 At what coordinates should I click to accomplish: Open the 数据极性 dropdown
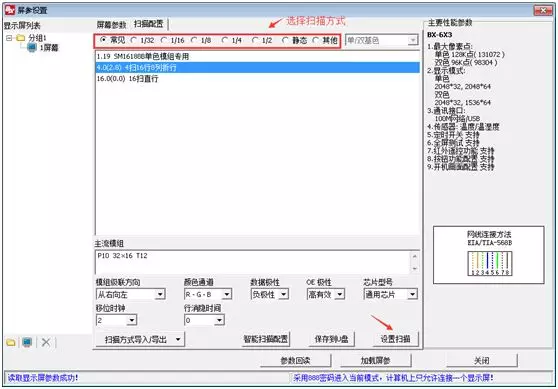284,294
